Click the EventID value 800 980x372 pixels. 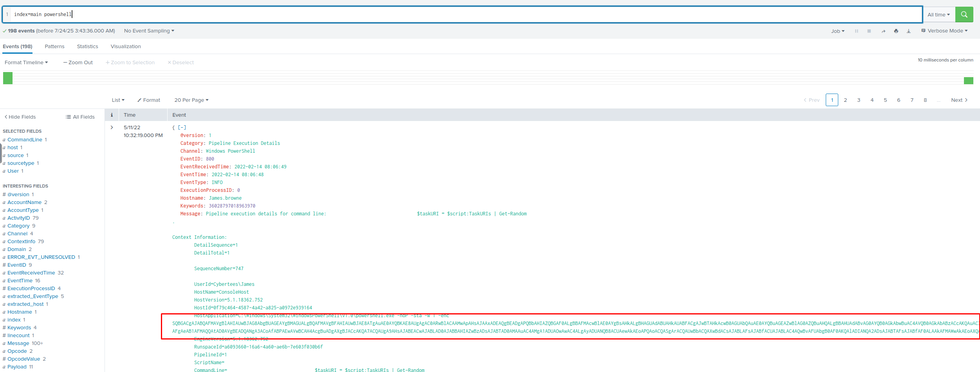click(210, 159)
